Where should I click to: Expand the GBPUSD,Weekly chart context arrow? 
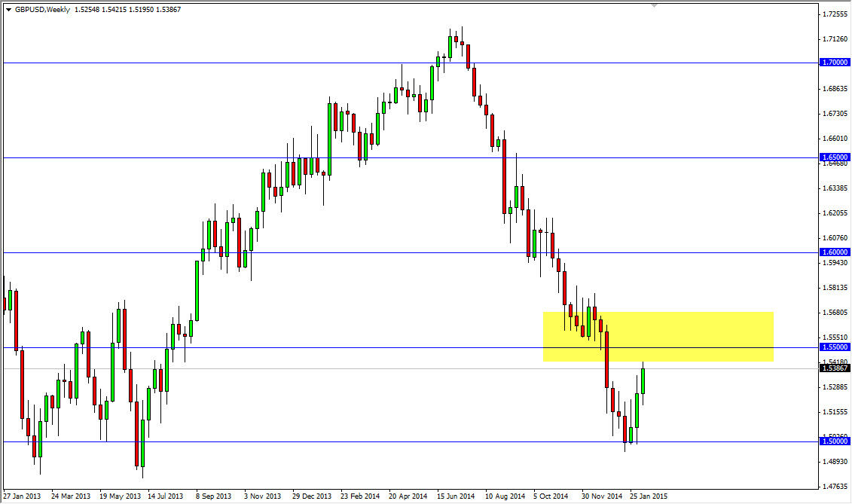tap(8, 9)
